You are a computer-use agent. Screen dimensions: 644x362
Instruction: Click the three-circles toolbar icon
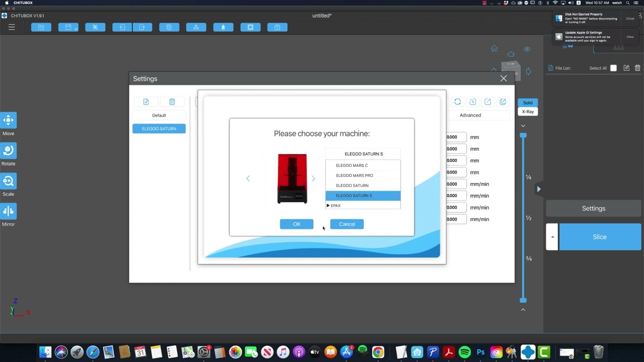(x=196, y=27)
